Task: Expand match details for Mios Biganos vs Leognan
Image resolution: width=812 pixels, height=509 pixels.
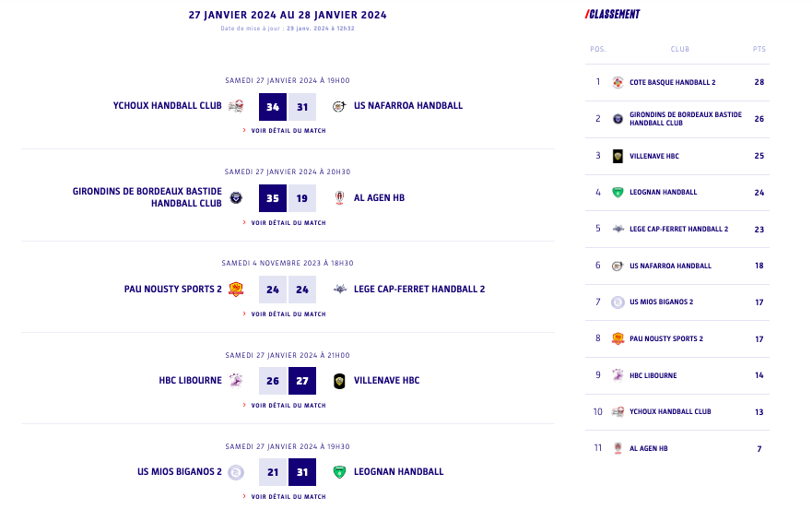Action: [x=288, y=496]
